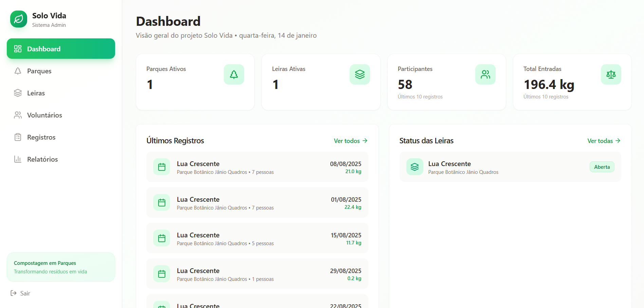This screenshot has width=644, height=308.
Task: Click calendar icon of 01/08/2025 record
Action: (162, 202)
